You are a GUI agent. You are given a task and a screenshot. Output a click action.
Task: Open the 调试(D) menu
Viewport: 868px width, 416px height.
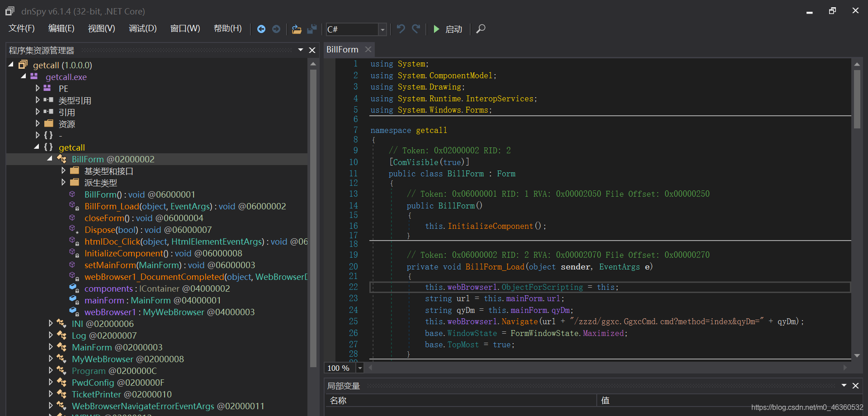coord(143,29)
